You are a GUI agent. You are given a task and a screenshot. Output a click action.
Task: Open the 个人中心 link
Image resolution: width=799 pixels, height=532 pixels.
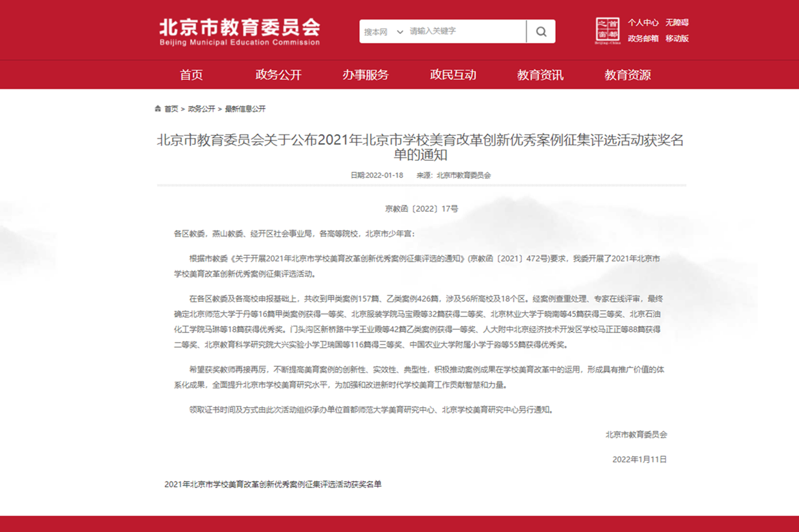[x=643, y=23]
